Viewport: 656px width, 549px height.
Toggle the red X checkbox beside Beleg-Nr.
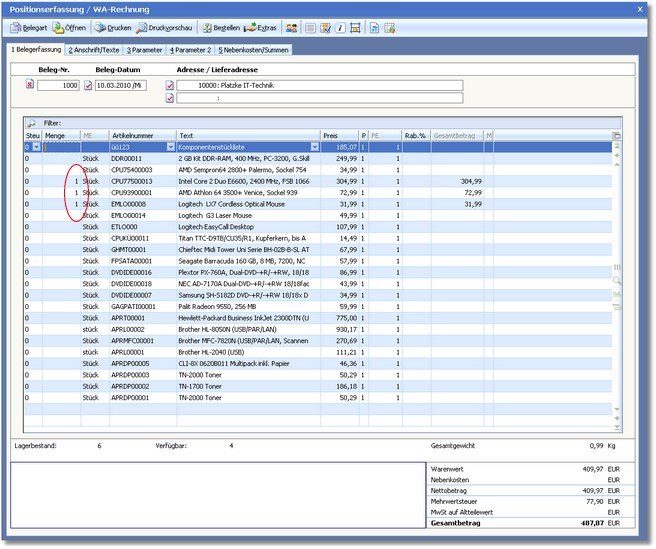pos(30,86)
